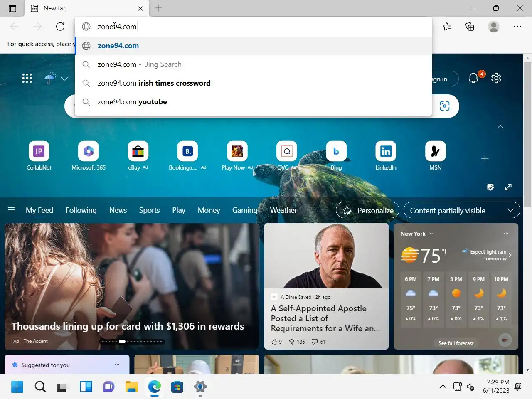Open the Play Now quick link
Viewport: 532px width, 399px height.
coord(237,156)
